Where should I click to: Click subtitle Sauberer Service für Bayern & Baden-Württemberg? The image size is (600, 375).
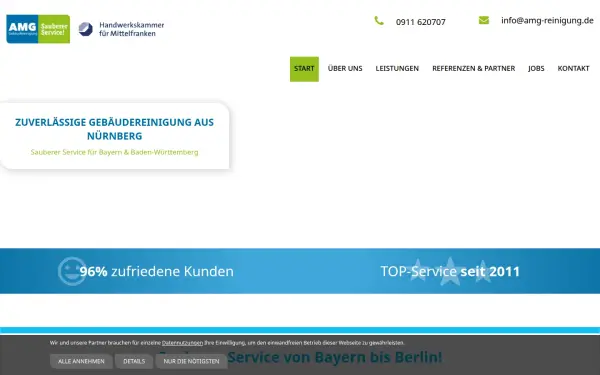pyautogui.click(x=114, y=152)
